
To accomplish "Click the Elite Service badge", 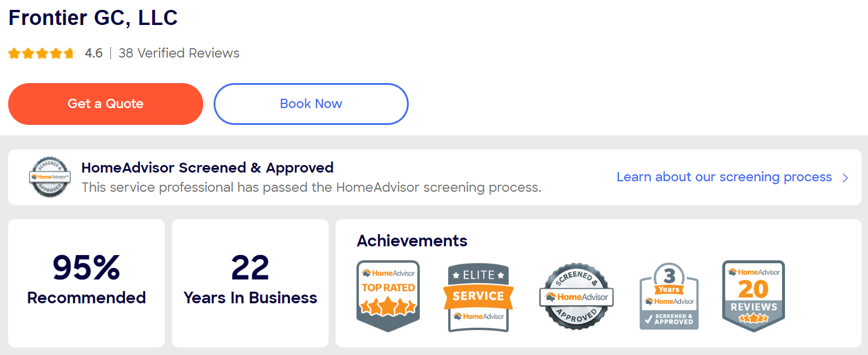I will (478, 297).
